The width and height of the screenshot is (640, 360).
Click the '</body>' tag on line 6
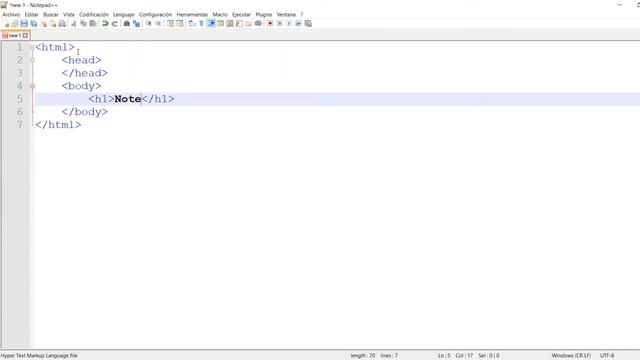tap(85, 112)
